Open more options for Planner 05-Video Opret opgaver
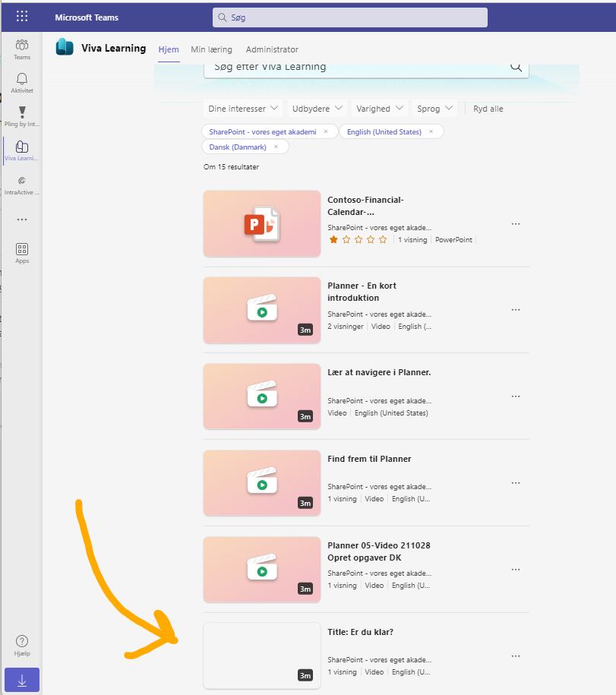616x695 pixels. coord(516,569)
